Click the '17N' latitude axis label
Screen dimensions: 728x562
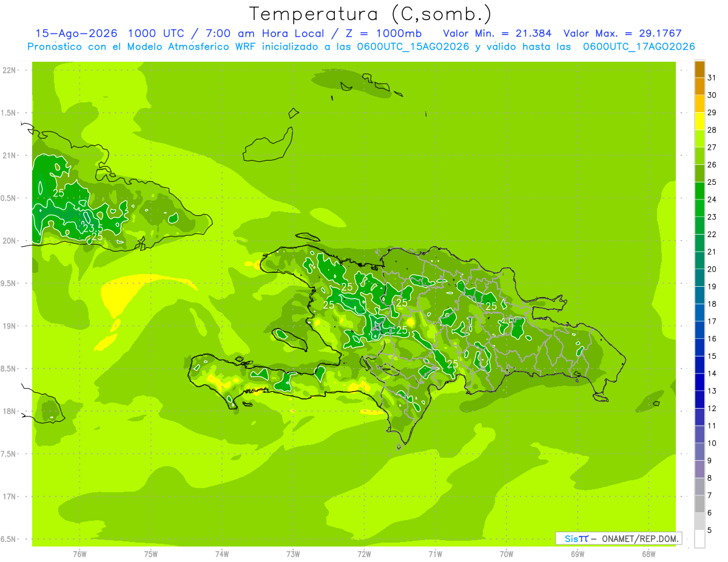(x=9, y=497)
